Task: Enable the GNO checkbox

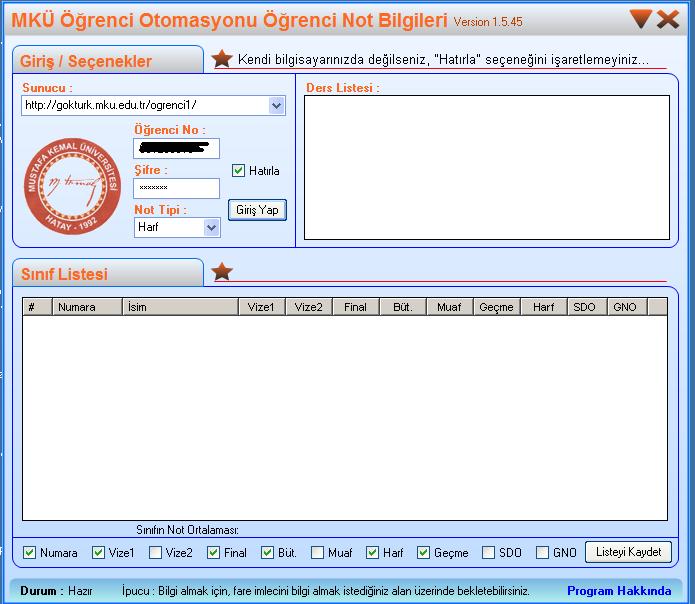Action: 542,552
